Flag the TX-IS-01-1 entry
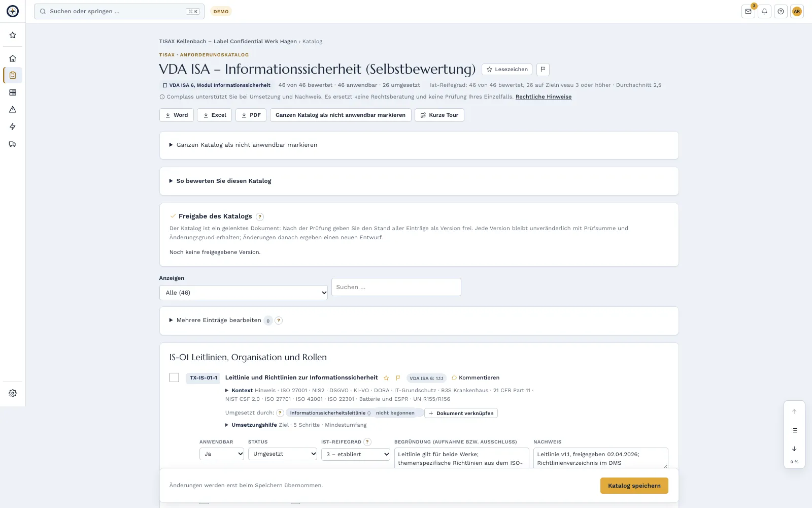The width and height of the screenshot is (812, 508). tap(398, 378)
